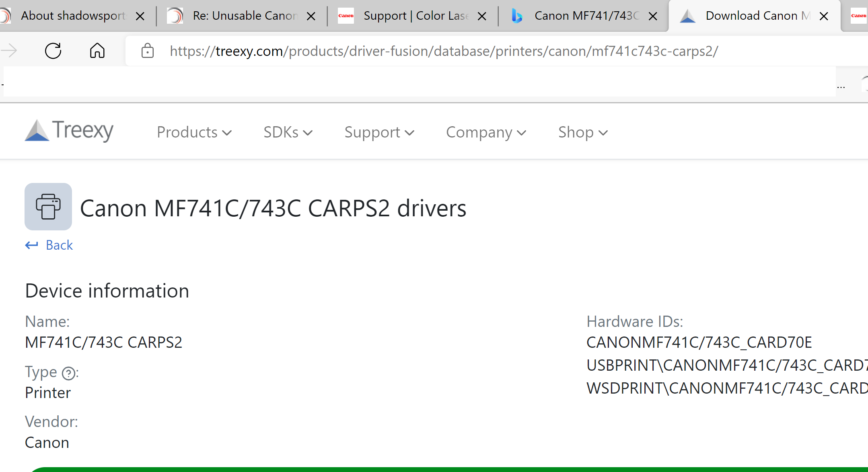The width and height of the screenshot is (868, 472).
Task: Click the Treexy logo
Action: click(69, 131)
